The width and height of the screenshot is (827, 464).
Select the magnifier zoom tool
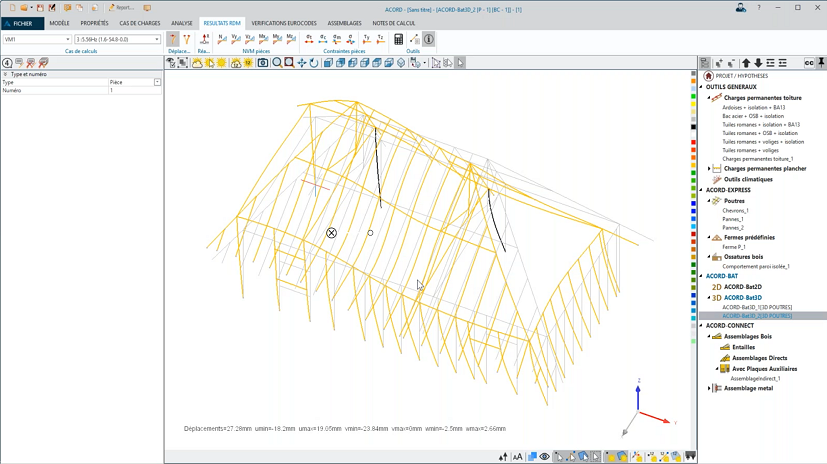[277, 63]
